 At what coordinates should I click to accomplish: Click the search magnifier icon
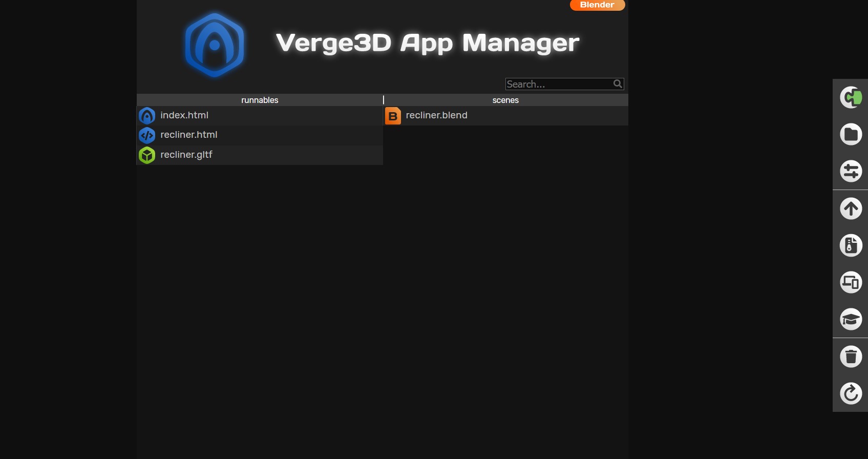(x=618, y=84)
